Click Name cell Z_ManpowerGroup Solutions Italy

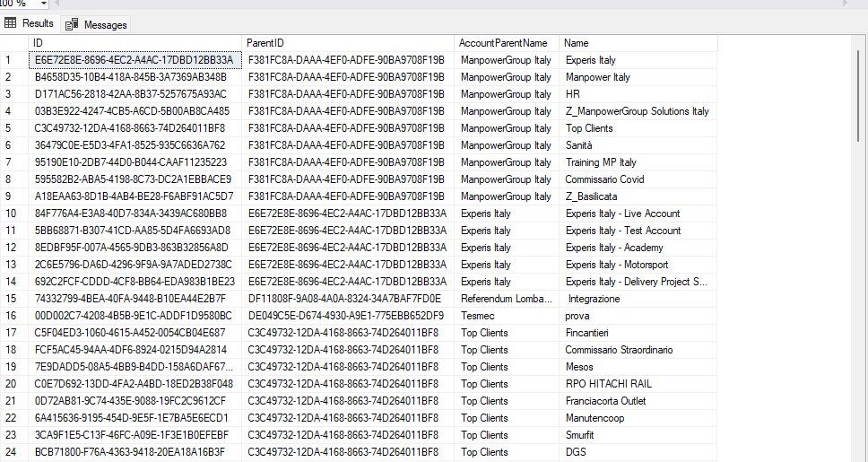pos(638,111)
